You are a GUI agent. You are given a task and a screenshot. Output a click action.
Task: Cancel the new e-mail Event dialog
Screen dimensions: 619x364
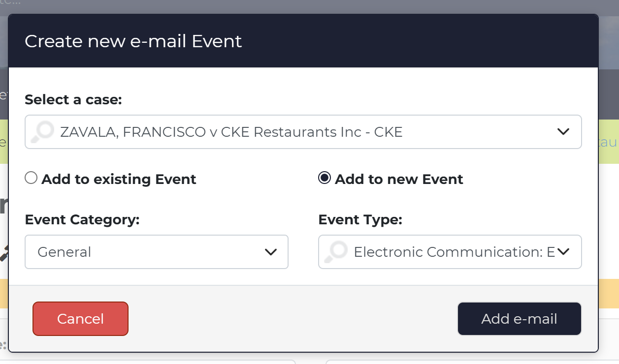pyautogui.click(x=80, y=319)
